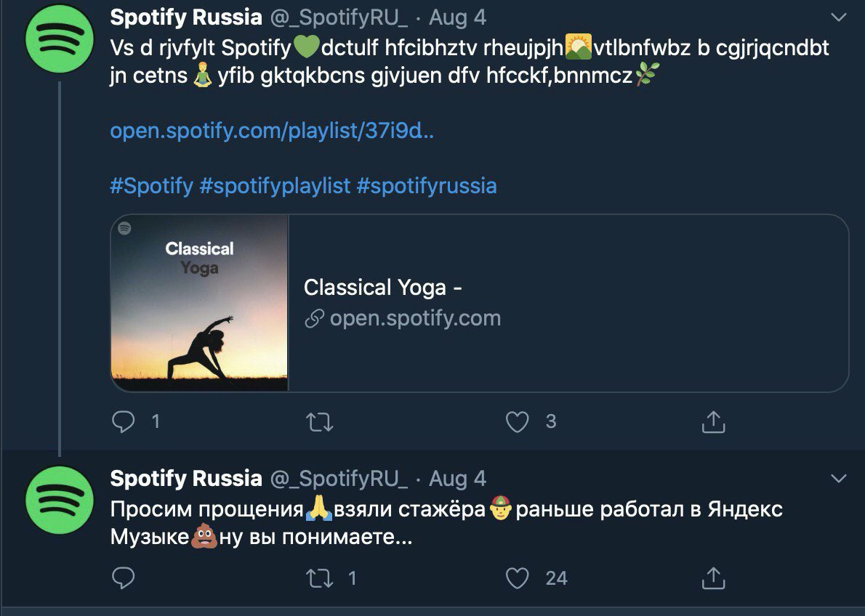Expand the second tweet's options chevron

coord(838,479)
